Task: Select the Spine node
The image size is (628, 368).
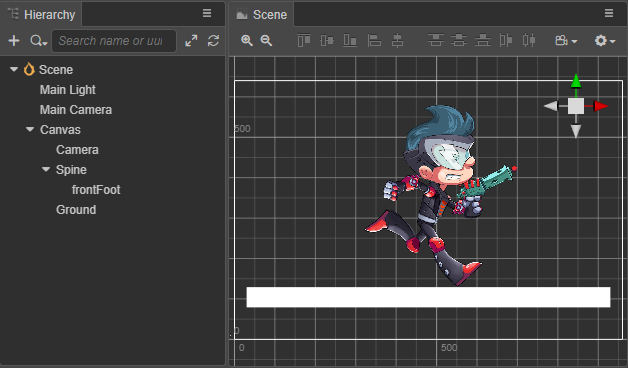Action: tap(71, 170)
